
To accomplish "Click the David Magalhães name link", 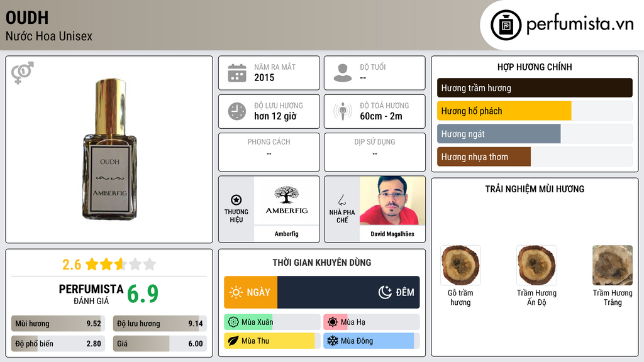I will click(392, 234).
